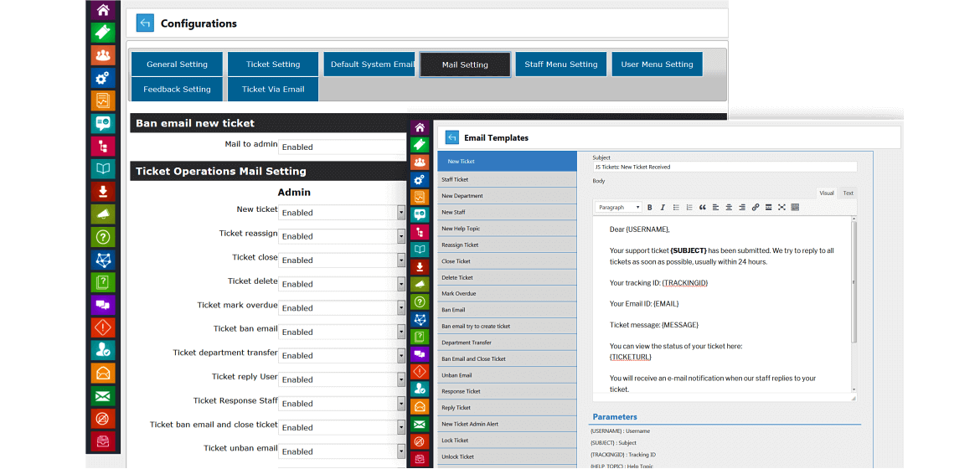
Task: Expand the Ticket reassign dropdown
Action: click(342, 236)
